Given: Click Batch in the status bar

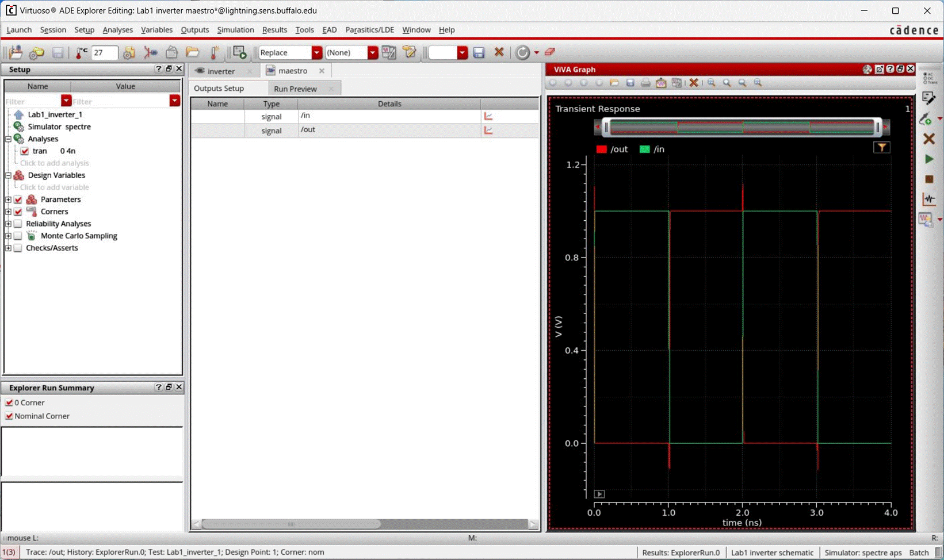Looking at the screenshot, I should click(918, 552).
